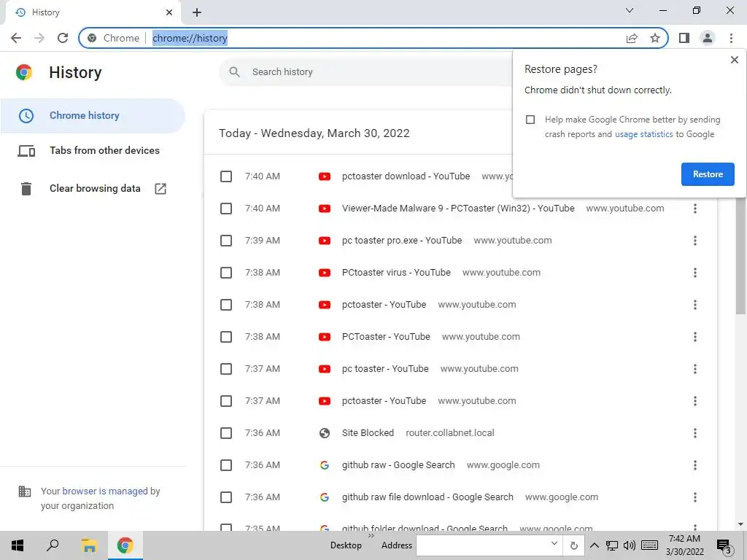This screenshot has width=747, height=560.
Task: Expand the taskbar Address dropdown arrow
Action: point(554,544)
